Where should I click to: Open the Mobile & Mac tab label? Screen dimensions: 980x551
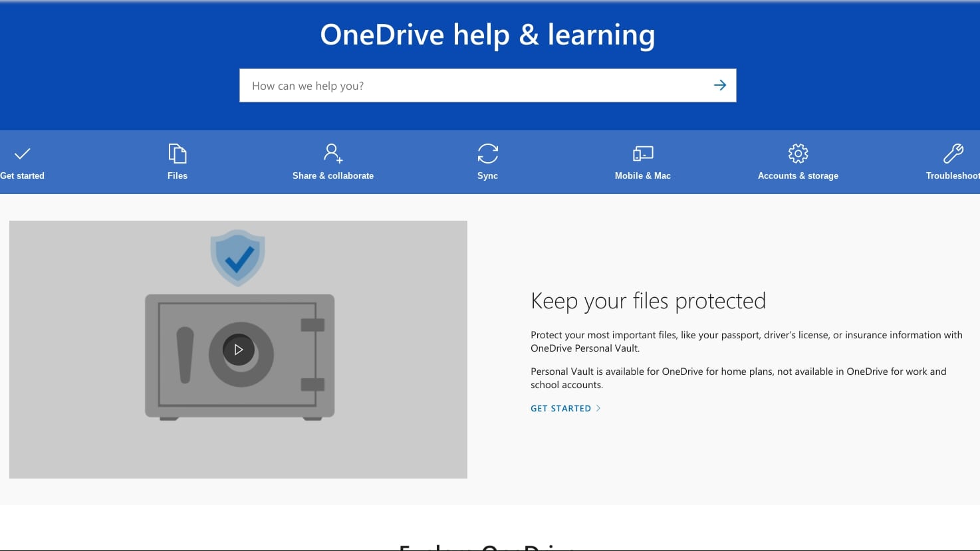(x=643, y=175)
